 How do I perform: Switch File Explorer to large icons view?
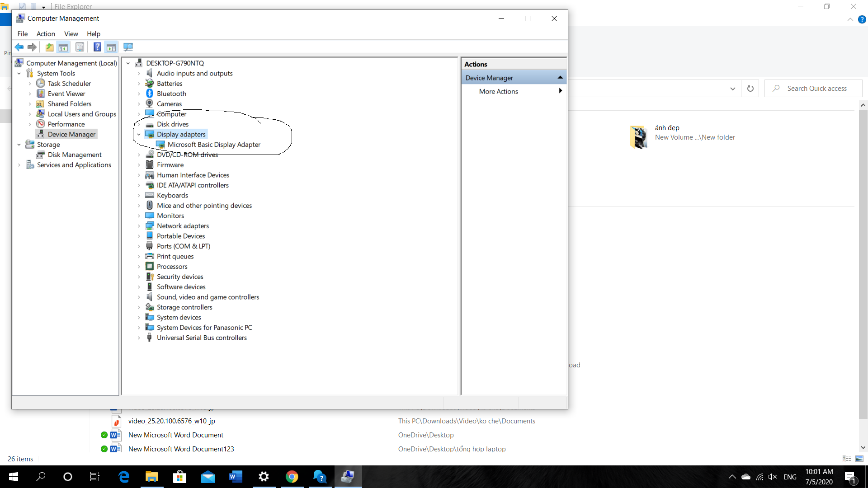859,459
